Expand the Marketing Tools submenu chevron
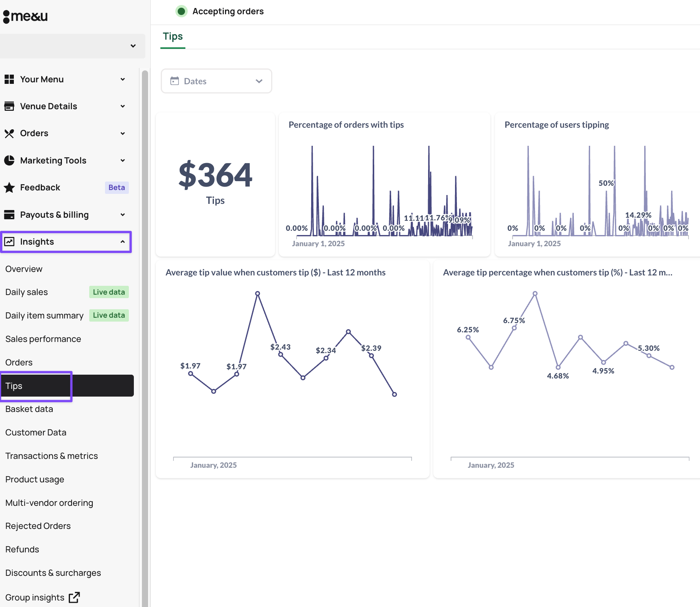The width and height of the screenshot is (700, 607). point(122,160)
